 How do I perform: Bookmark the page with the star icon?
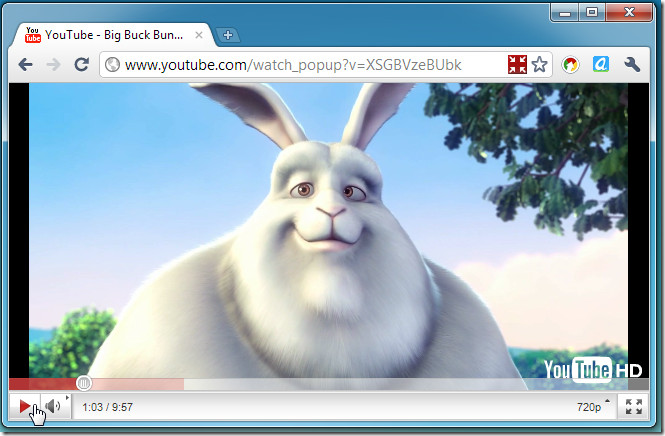pos(539,64)
